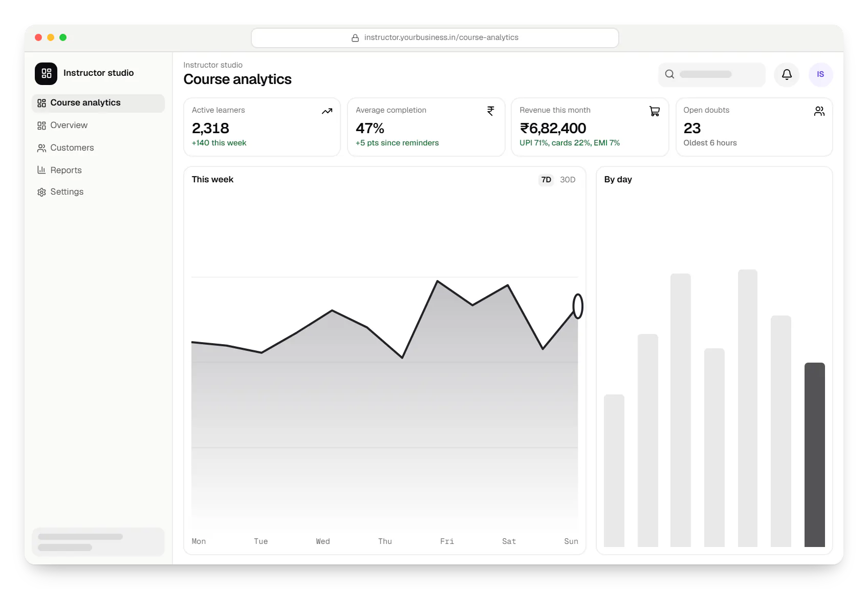The height and width of the screenshot is (589, 868).
Task: Click the Course analytics page heading
Action: pyautogui.click(x=237, y=79)
